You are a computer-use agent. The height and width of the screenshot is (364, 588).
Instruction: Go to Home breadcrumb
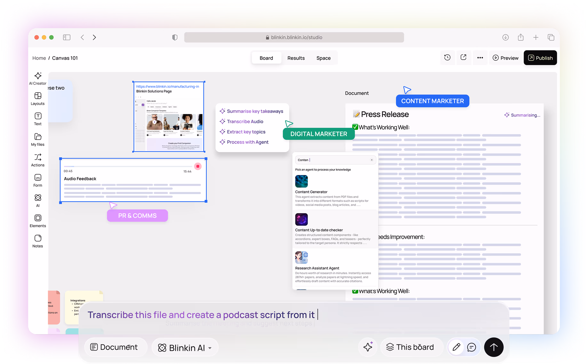(39, 58)
